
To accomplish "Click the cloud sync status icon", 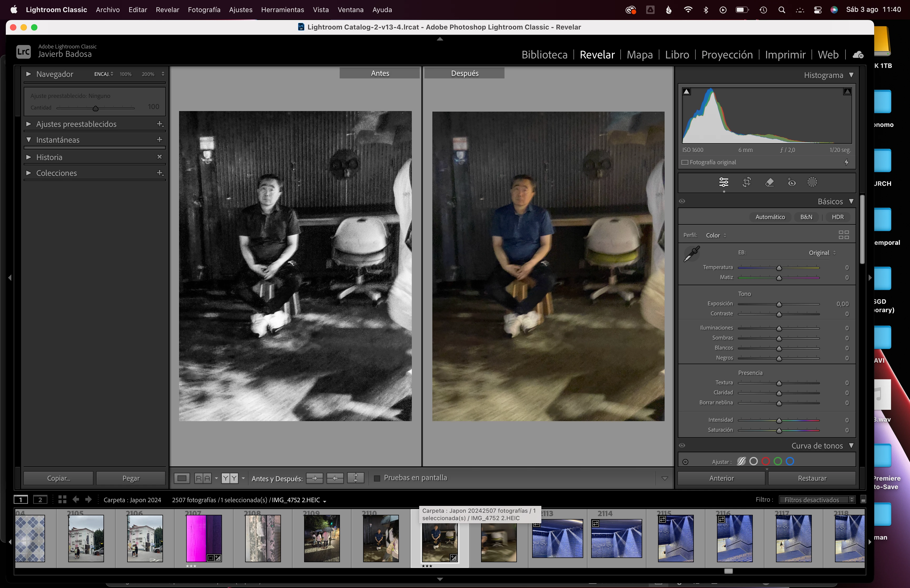I will 858,54.
